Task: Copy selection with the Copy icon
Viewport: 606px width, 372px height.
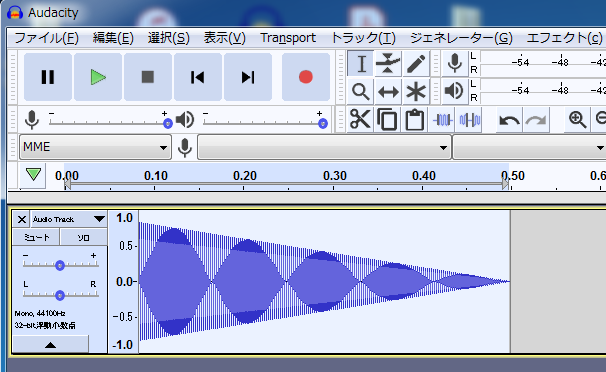Action: (x=387, y=120)
